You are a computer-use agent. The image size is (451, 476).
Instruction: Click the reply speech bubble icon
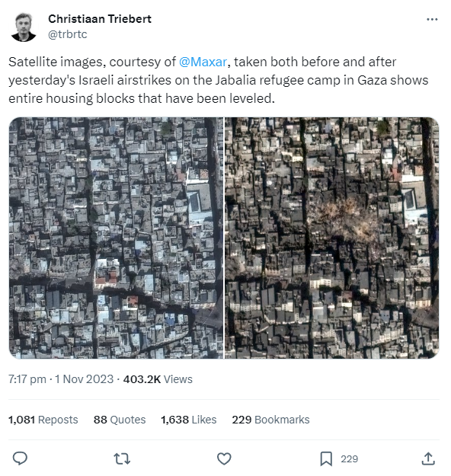click(x=20, y=458)
